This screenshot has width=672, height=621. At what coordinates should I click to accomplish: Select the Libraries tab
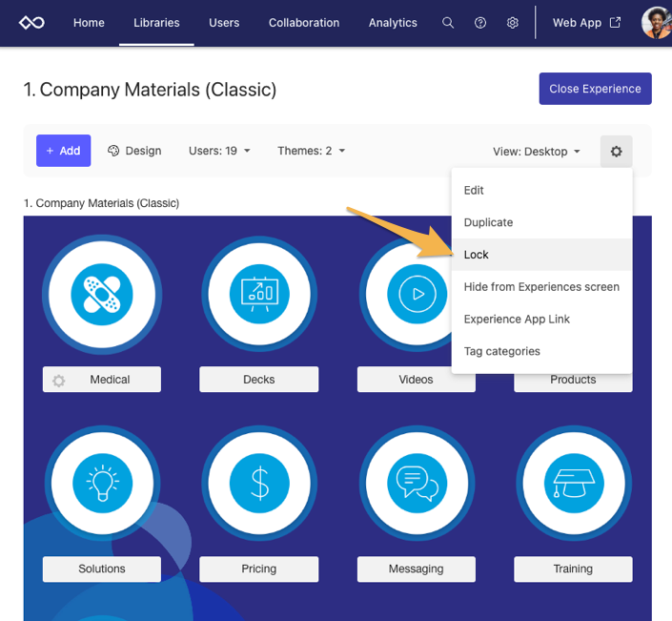tap(156, 23)
